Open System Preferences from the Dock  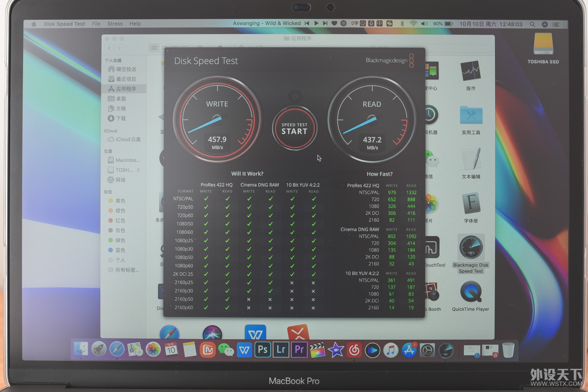click(x=427, y=350)
